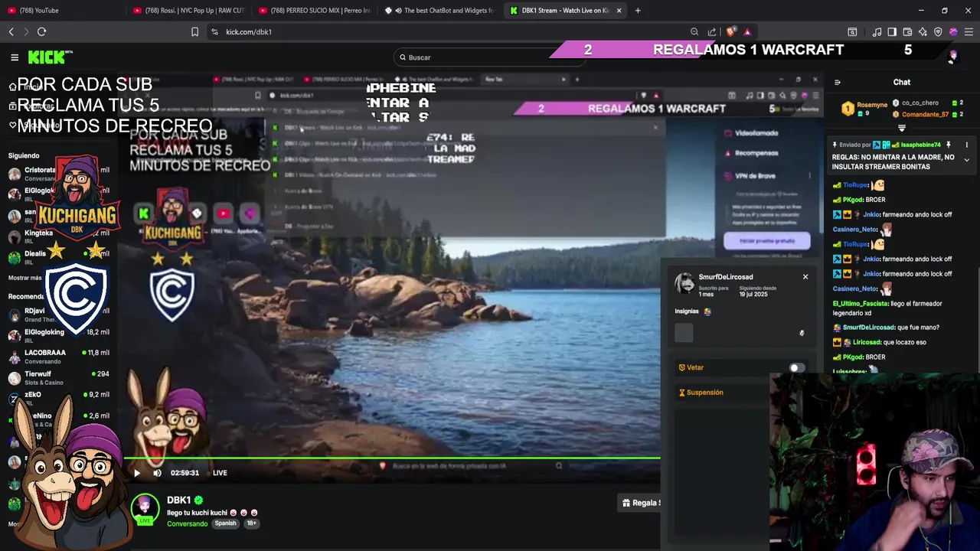Click the moderation pen icon in user card

(802, 333)
